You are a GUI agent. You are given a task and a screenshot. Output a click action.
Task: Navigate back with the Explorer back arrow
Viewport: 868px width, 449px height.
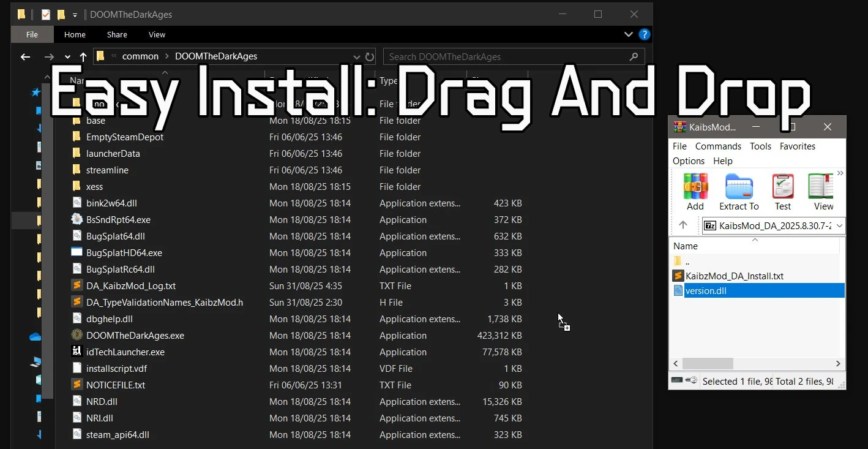point(25,56)
